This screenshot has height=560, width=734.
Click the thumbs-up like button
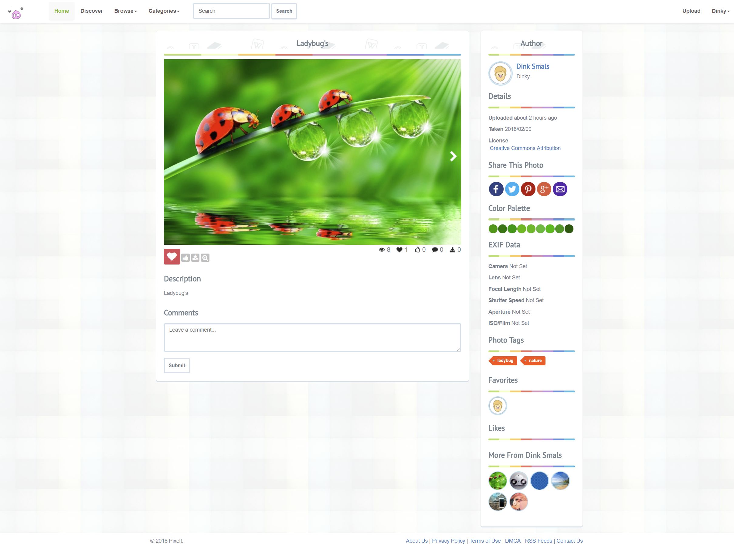tap(185, 258)
